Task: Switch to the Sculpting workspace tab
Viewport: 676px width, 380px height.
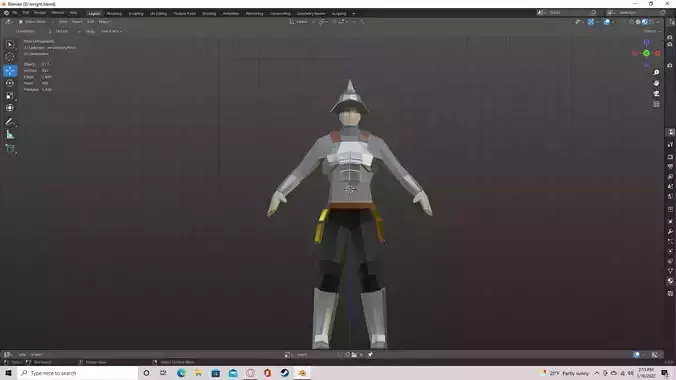Action: 136,13
